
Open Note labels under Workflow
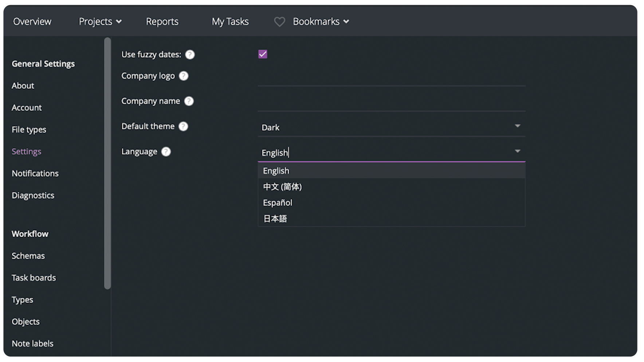[x=32, y=343]
